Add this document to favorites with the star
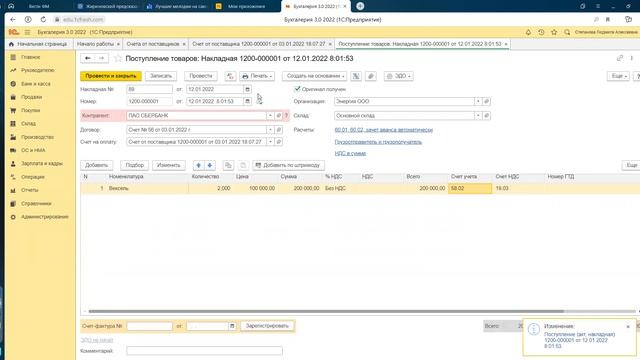 [118, 58]
